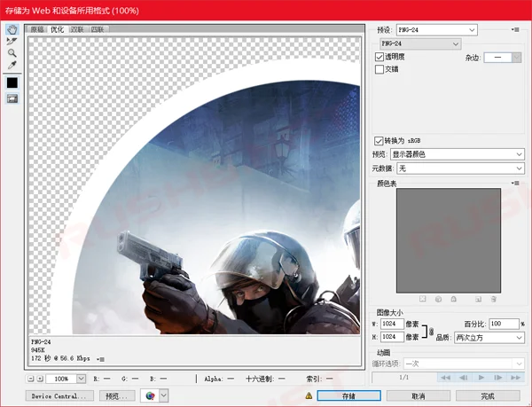Click the 百分比 percent input field
Screen dimensions: 532x407
coord(505,324)
